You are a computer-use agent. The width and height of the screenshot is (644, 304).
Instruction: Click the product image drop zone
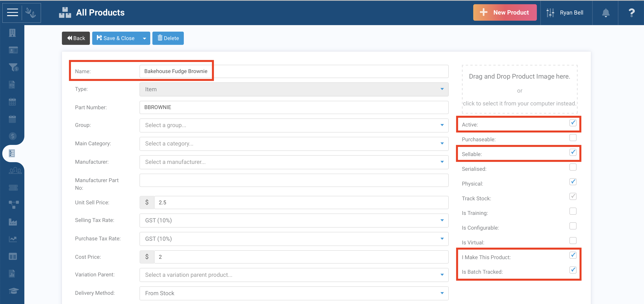tap(519, 90)
